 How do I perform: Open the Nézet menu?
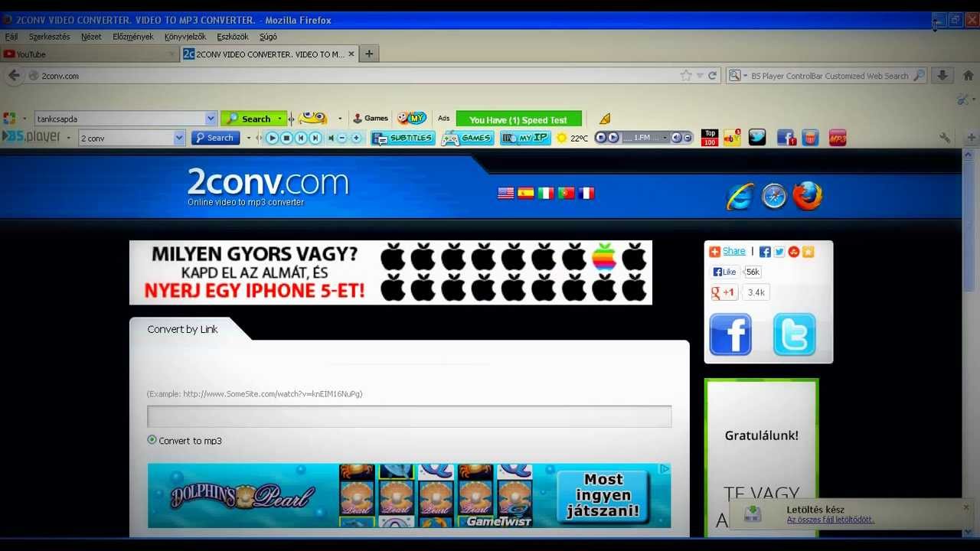point(91,37)
